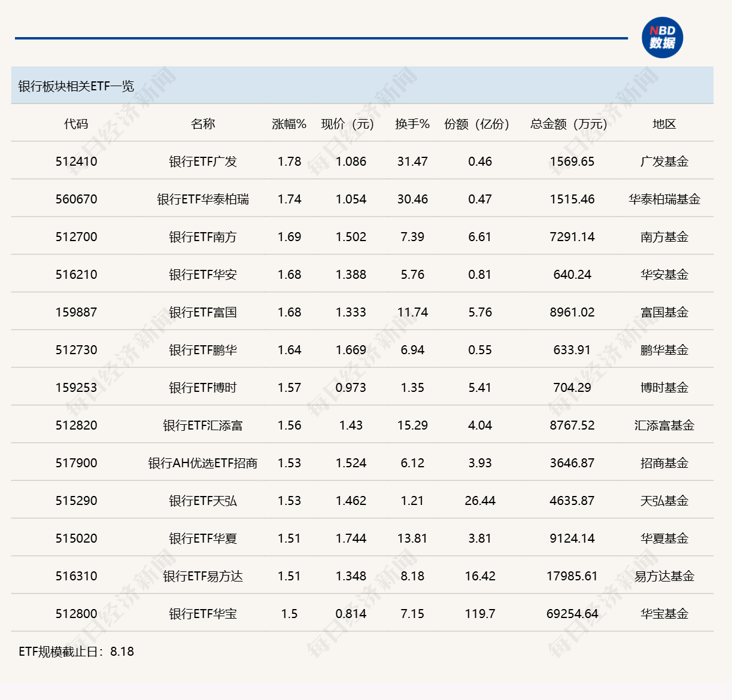Click total amount 8767.52
The height and width of the screenshot is (700, 732).
[572, 425]
